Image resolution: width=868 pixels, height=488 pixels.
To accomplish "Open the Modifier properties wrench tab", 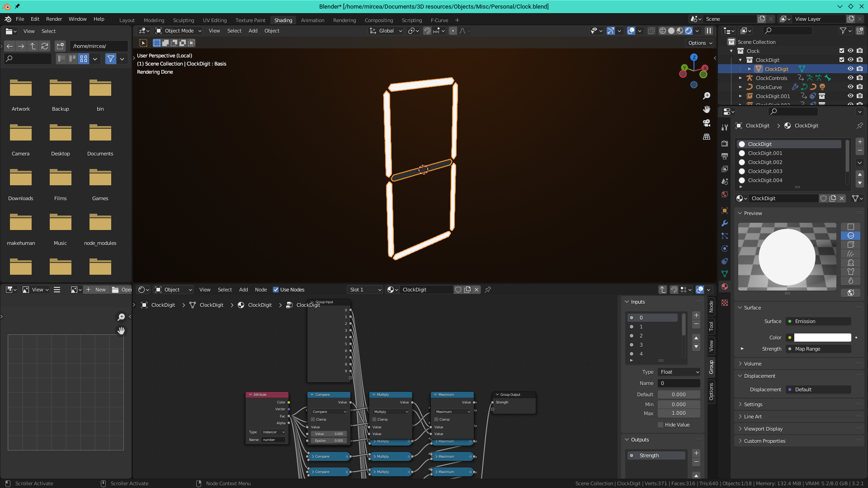I will click(x=725, y=223).
